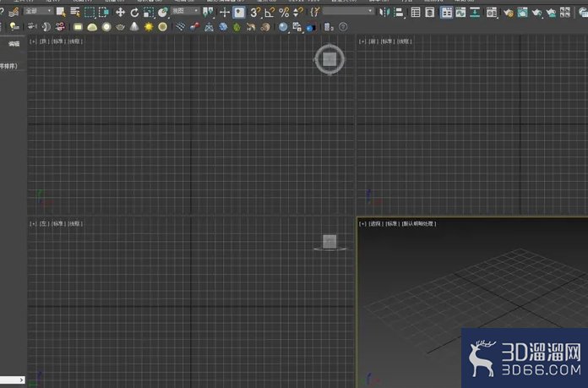Open the Select and Scale flyout

149,13
